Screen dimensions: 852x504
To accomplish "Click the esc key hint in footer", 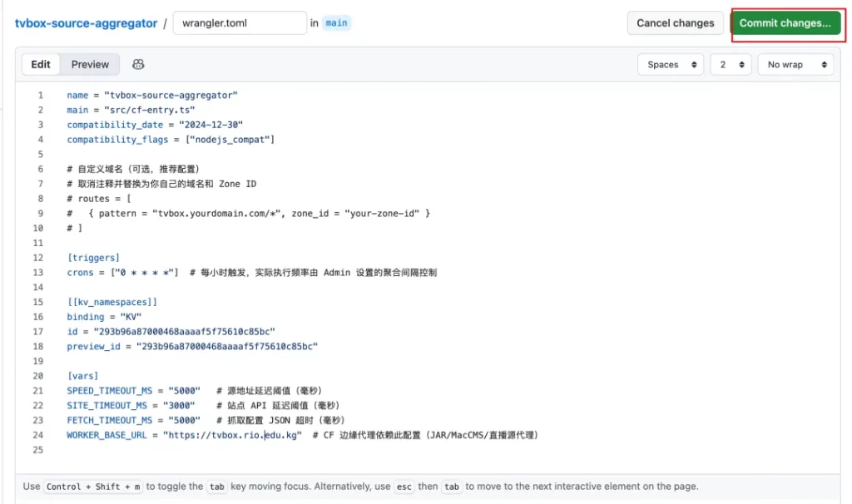I will [404, 487].
